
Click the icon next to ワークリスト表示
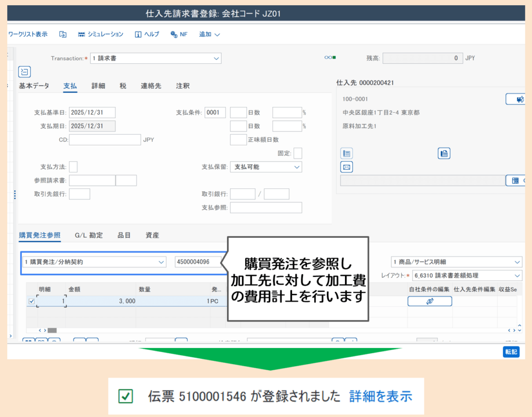pos(63,34)
